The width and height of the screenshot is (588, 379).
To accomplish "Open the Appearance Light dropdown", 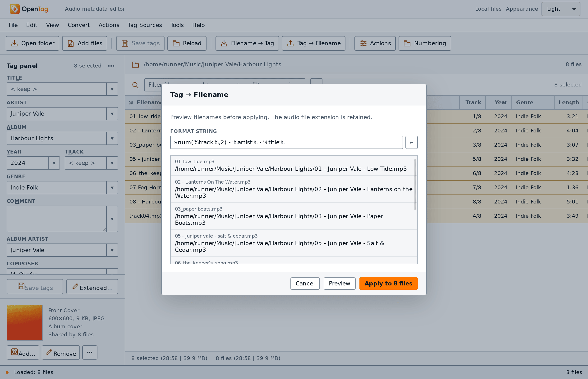I will click(x=560, y=9).
